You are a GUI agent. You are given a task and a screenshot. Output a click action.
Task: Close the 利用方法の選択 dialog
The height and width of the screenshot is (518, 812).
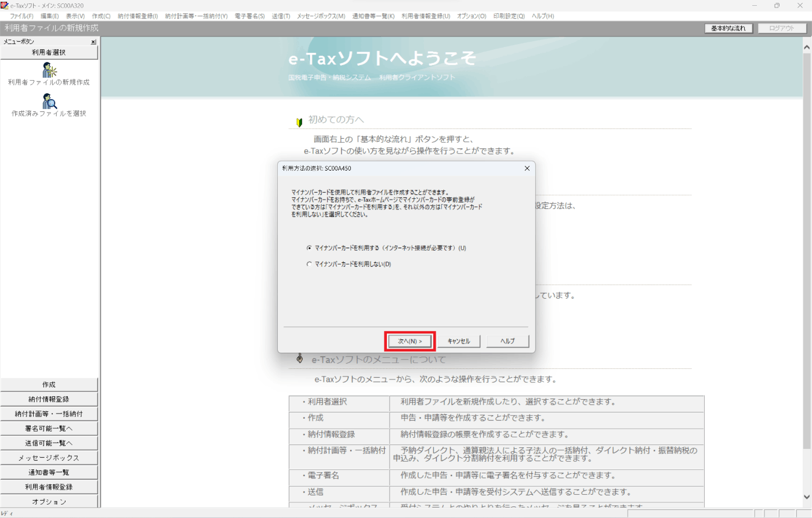pyautogui.click(x=527, y=168)
